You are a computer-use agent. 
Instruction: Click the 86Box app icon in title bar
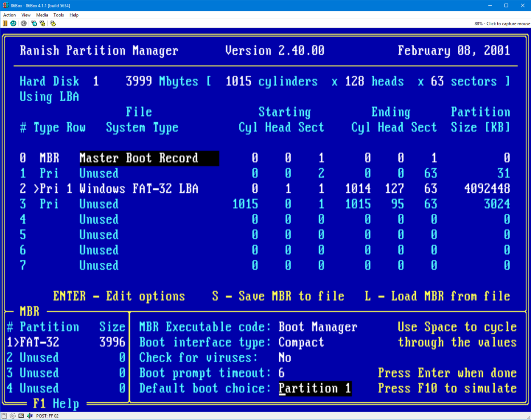point(5,5)
